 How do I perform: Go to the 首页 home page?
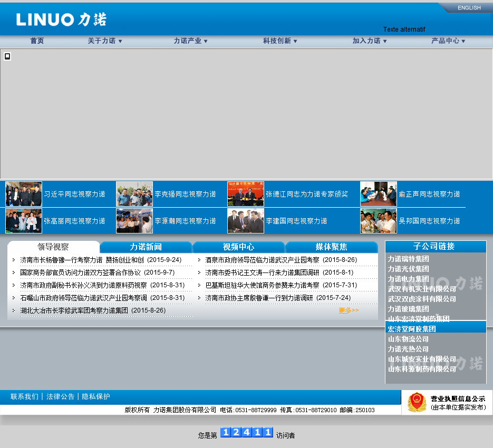click(37, 41)
